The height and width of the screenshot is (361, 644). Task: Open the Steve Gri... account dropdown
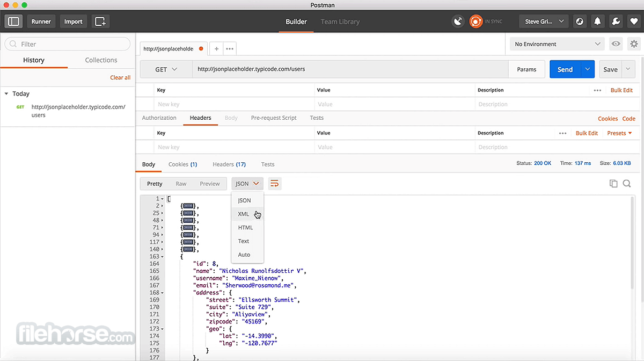(544, 21)
